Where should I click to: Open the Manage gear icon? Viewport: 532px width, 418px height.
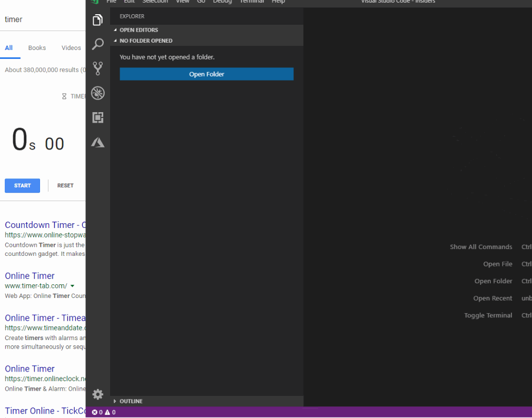coord(98,394)
